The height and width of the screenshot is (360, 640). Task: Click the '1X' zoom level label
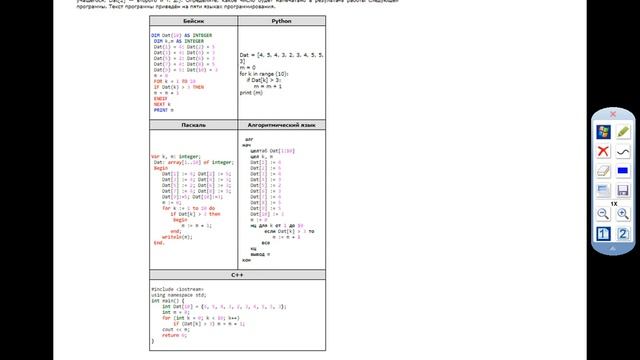pos(614,204)
